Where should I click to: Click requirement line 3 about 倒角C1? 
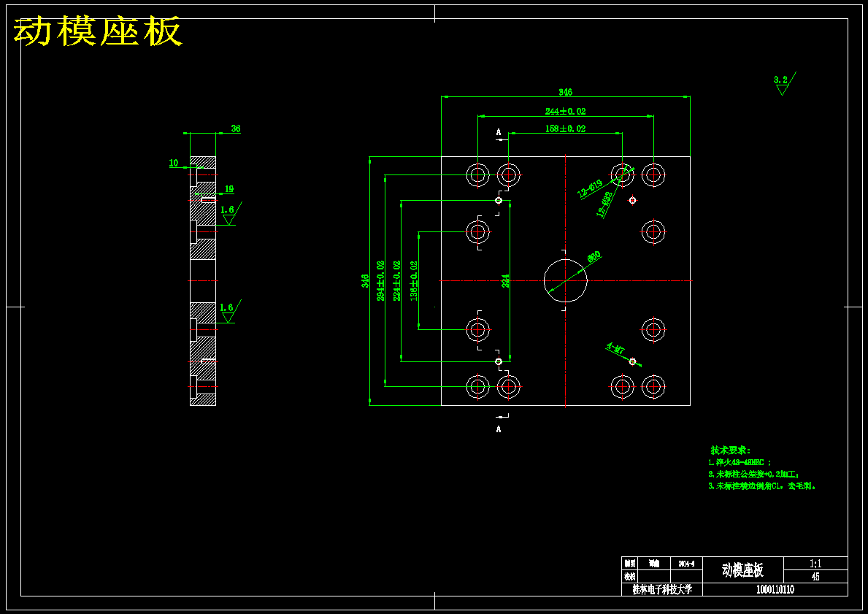click(x=763, y=486)
